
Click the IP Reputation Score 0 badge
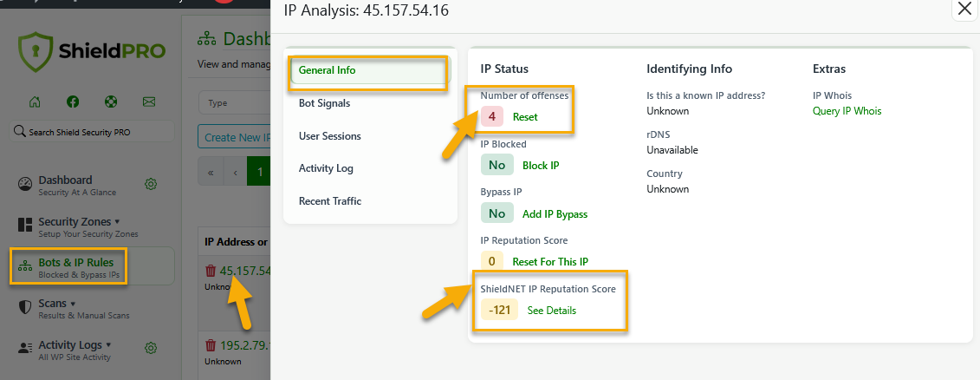coord(492,262)
